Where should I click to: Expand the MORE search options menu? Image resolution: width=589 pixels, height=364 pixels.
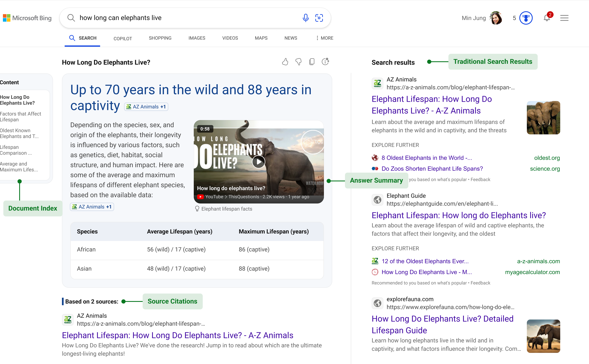325,38
